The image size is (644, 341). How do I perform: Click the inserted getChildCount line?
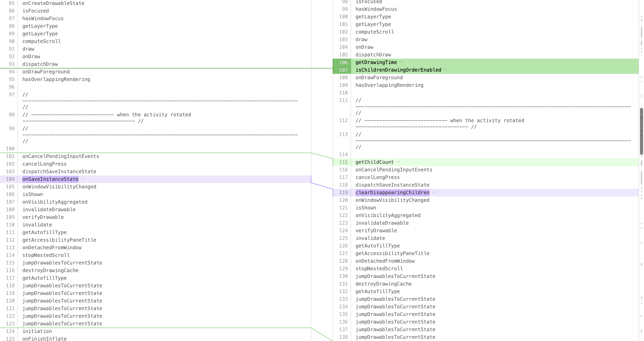point(375,162)
